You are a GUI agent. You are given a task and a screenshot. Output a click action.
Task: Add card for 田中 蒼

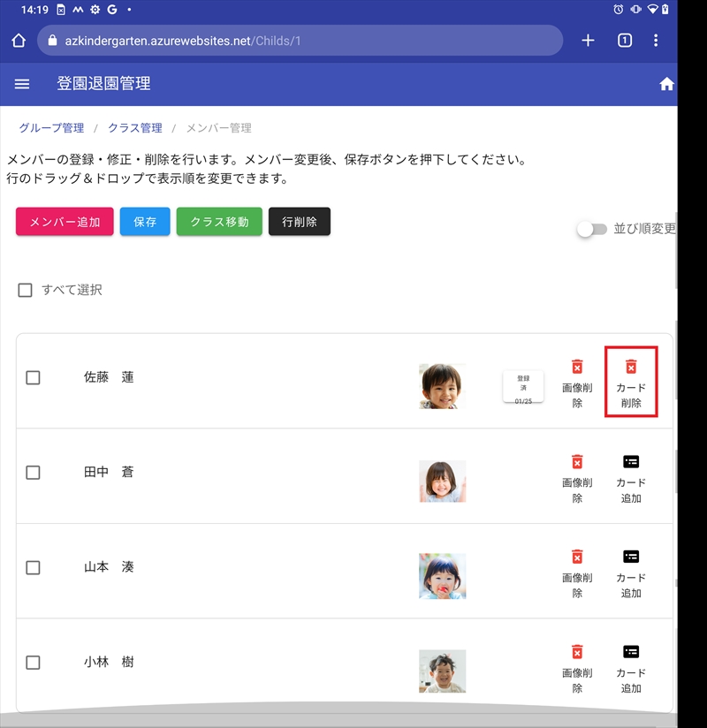[x=630, y=478]
